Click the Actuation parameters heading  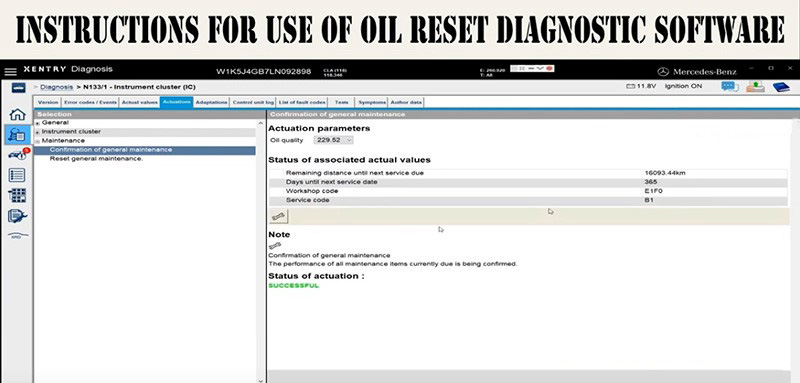319,129
